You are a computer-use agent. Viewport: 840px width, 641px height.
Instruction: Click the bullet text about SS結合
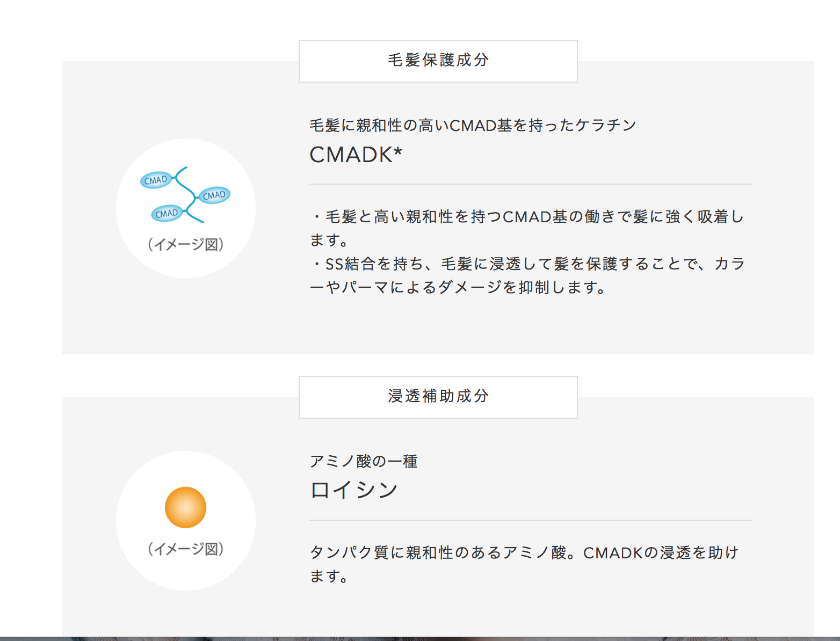click(527, 275)
